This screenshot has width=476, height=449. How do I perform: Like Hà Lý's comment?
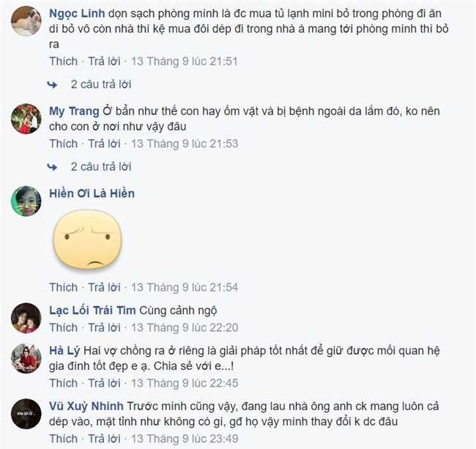point(64,383)
